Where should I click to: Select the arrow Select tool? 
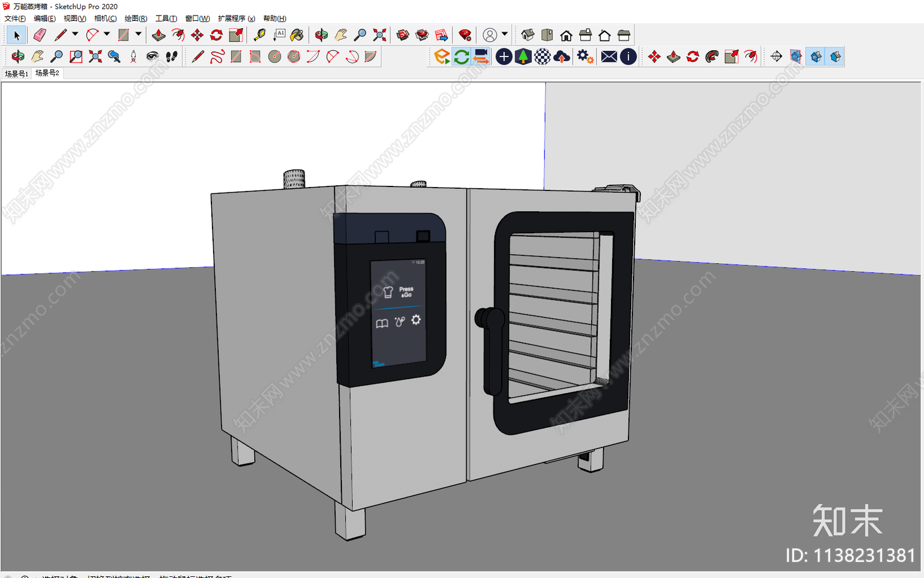click(x=17, y=35)
